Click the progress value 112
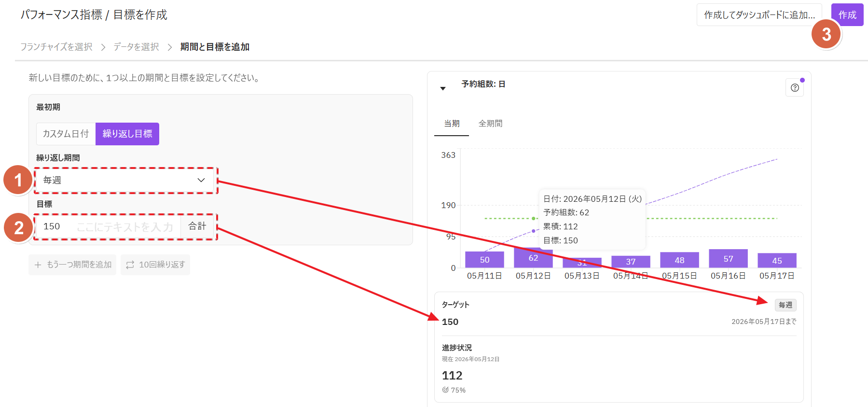 [452, 376]
